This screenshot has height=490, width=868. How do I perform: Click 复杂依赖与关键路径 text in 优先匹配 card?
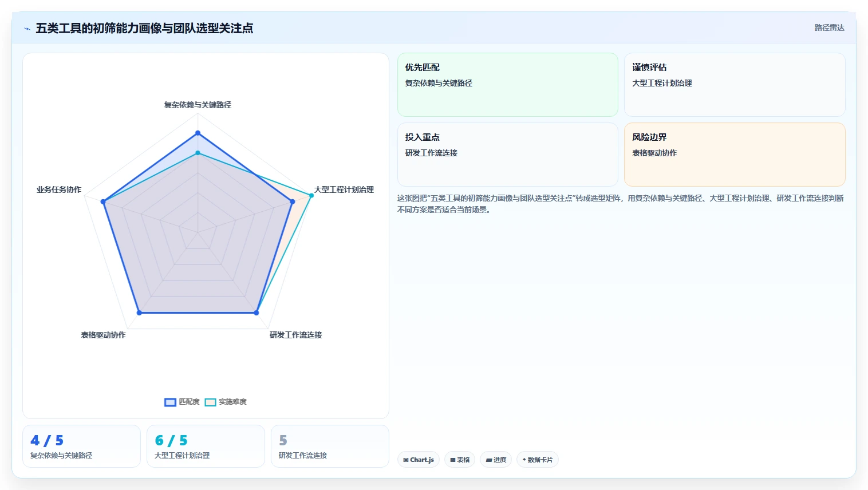point(439,83)
